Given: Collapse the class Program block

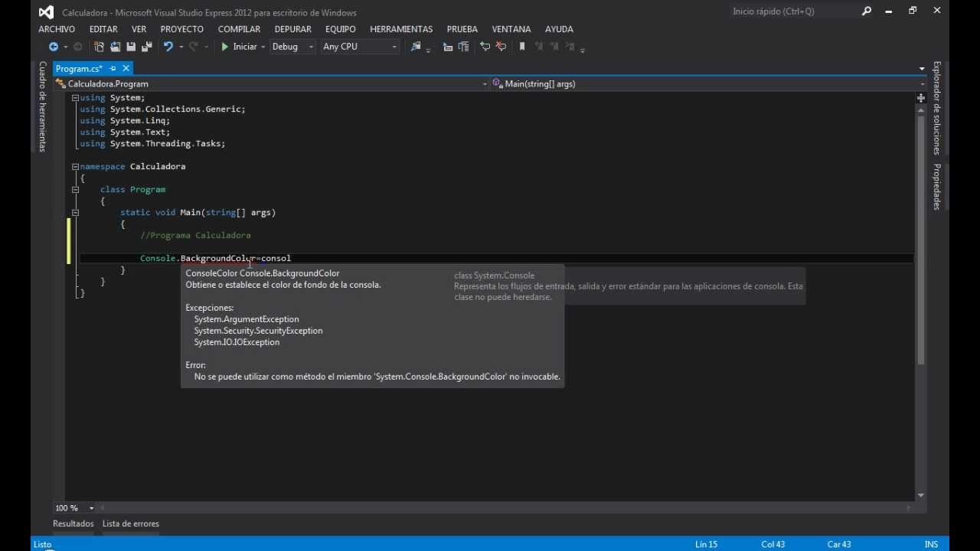Looking at the screenshot, I should click(75, 190).
